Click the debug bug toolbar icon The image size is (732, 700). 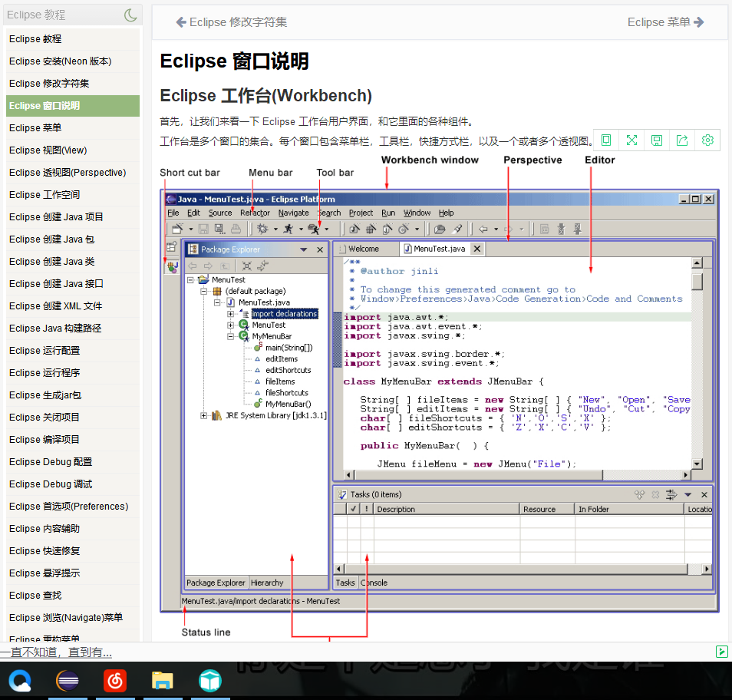tap(263, 229)
